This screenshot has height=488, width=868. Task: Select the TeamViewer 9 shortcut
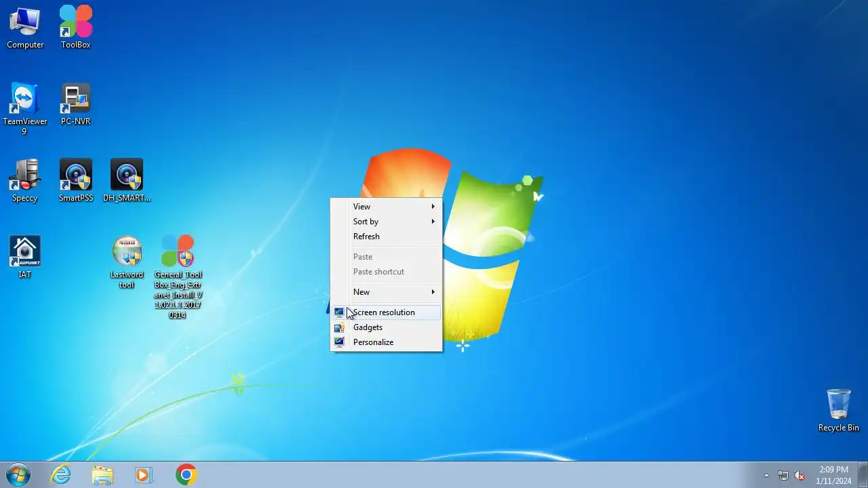[25, 108]
